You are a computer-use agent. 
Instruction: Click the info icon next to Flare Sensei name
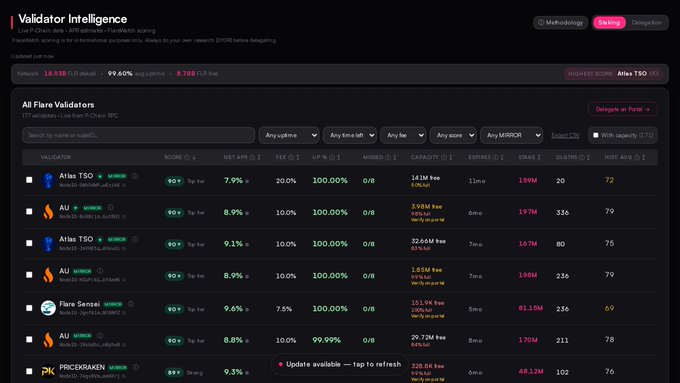click(x=131, y=304)
